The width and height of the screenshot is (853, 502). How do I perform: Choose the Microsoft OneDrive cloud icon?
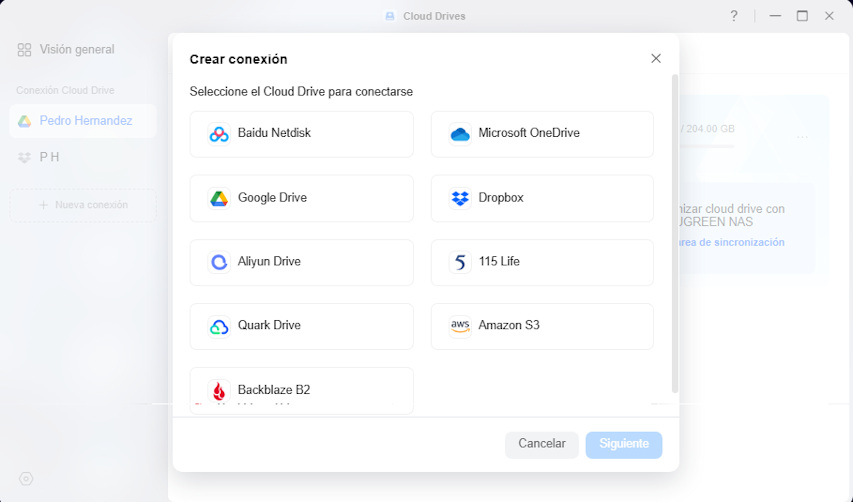point(460,134)
